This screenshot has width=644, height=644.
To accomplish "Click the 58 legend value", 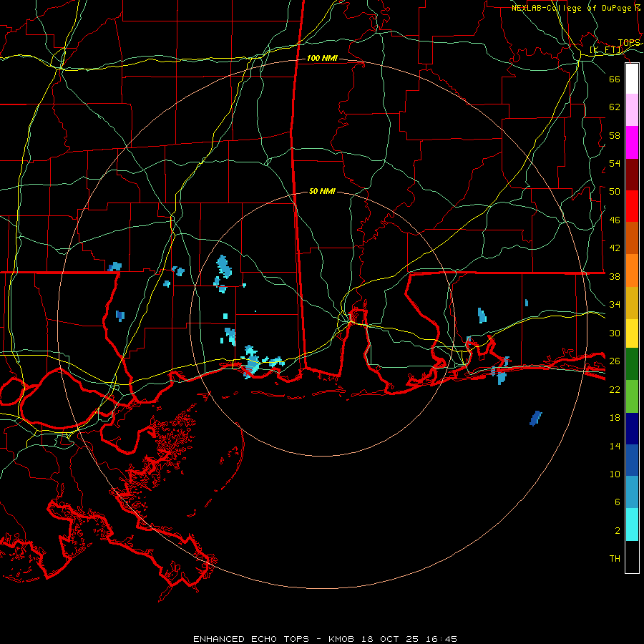I will point(615,135).
